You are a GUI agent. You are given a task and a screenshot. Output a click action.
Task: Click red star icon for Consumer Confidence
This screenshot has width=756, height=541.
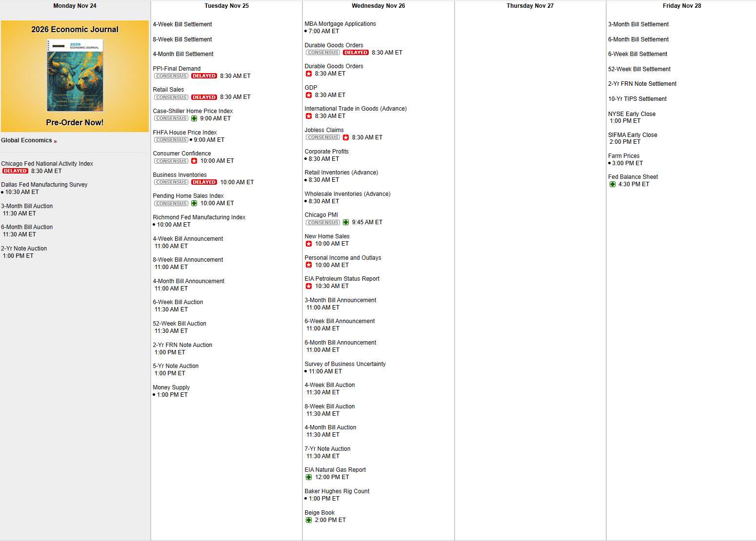click(194, 161)
